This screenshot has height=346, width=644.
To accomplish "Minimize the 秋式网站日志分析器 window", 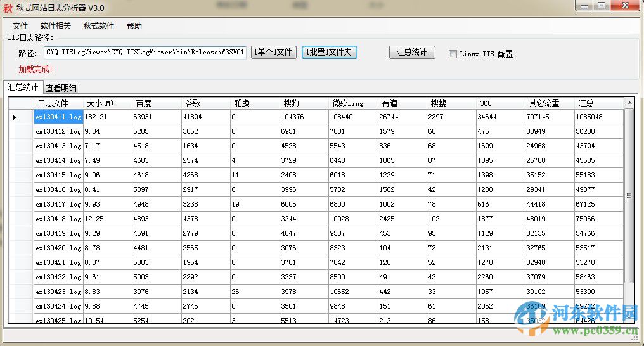I will pos(584,6).
